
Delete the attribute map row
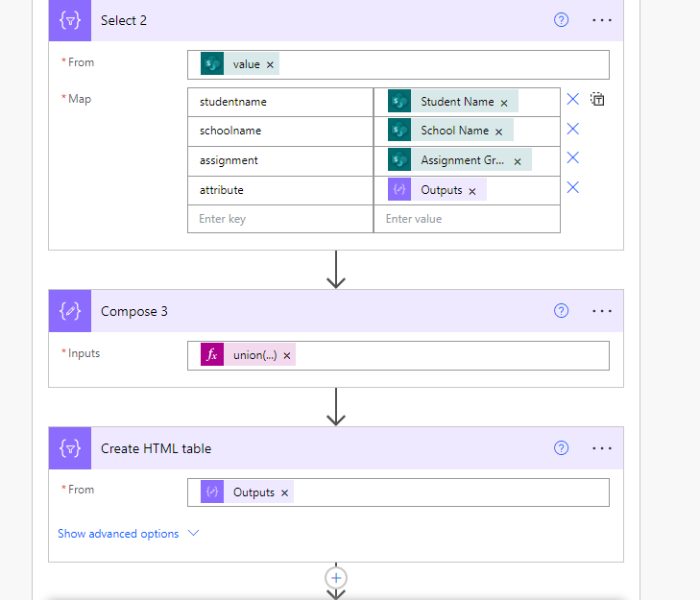(572, 187)
